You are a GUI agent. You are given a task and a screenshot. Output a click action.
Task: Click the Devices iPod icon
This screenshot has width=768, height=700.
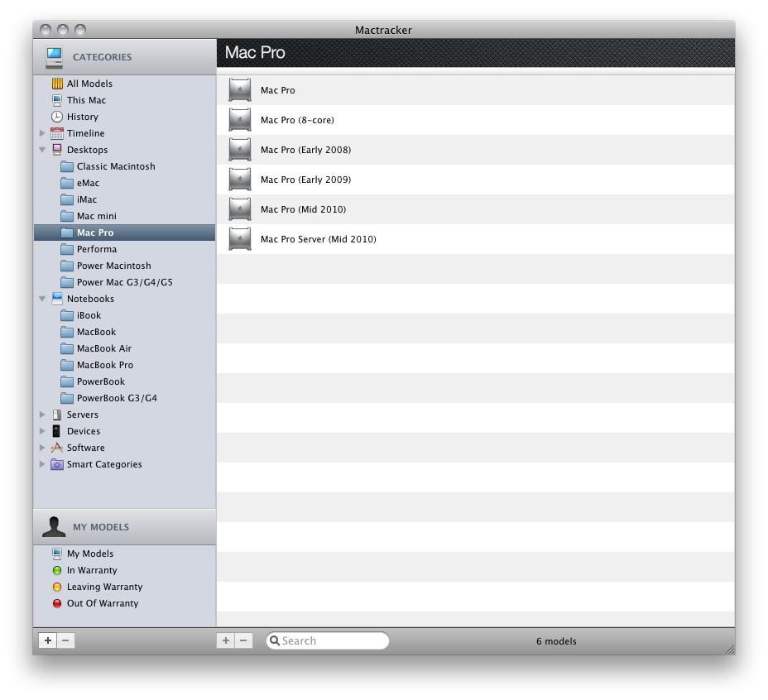[x=57, y=431]
